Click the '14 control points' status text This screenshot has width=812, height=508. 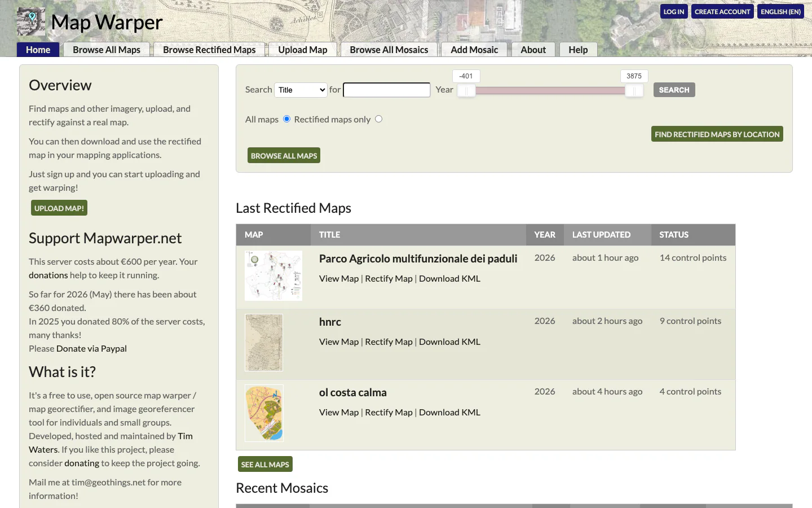[693, 257]
